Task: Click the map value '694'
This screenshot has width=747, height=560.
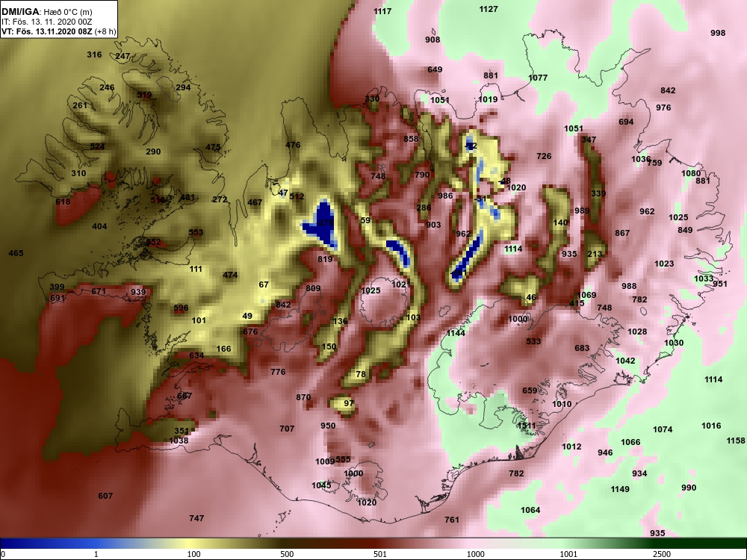Action: pos(626,122)
